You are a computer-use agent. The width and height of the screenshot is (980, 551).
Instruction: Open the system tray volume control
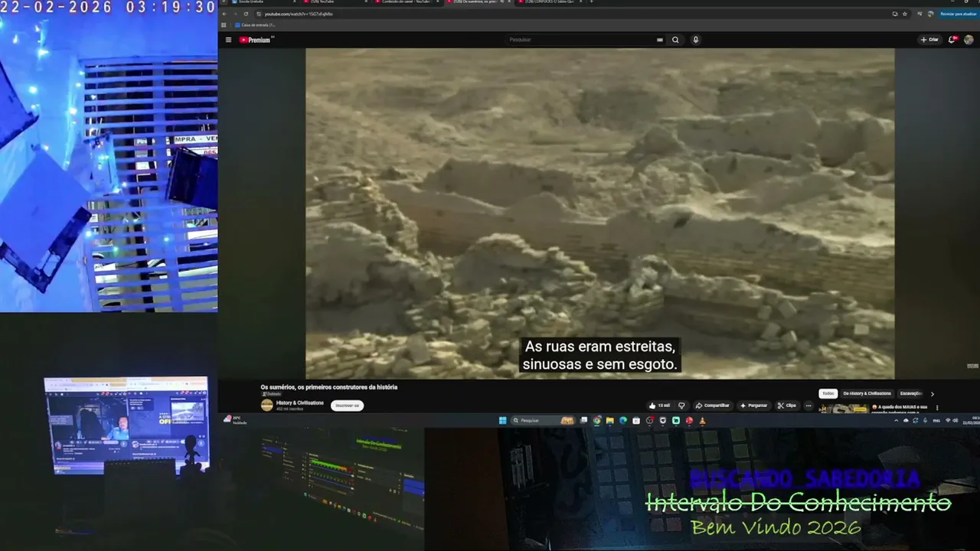pyautogui.click(x=955, y=420)
